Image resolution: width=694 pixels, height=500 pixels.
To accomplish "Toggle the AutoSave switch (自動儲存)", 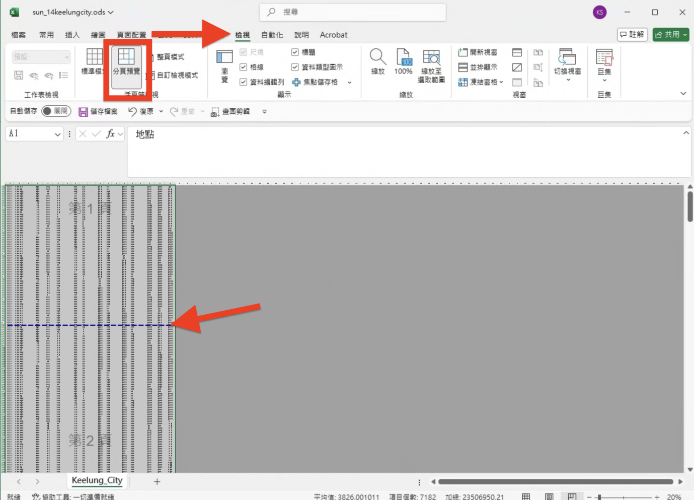I will 56,111.
